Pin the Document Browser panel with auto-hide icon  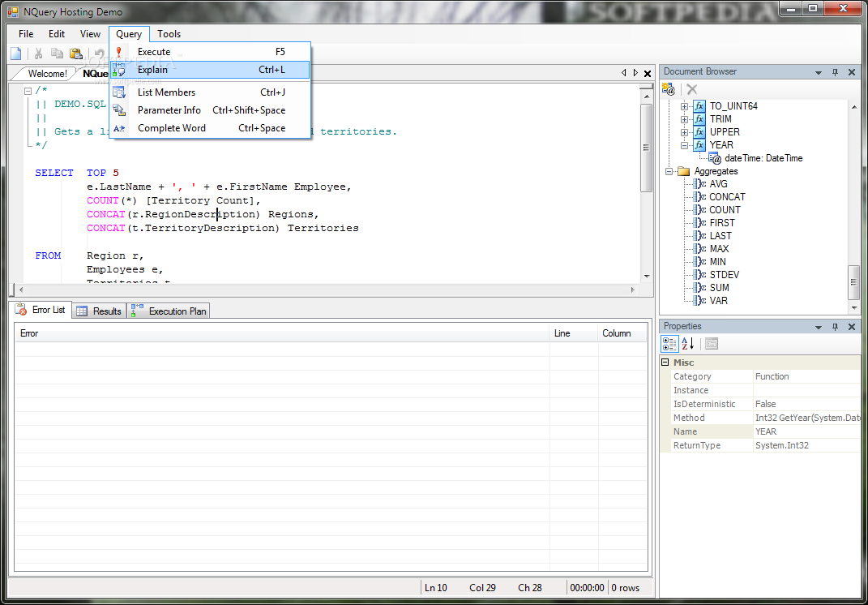(836, 72)
